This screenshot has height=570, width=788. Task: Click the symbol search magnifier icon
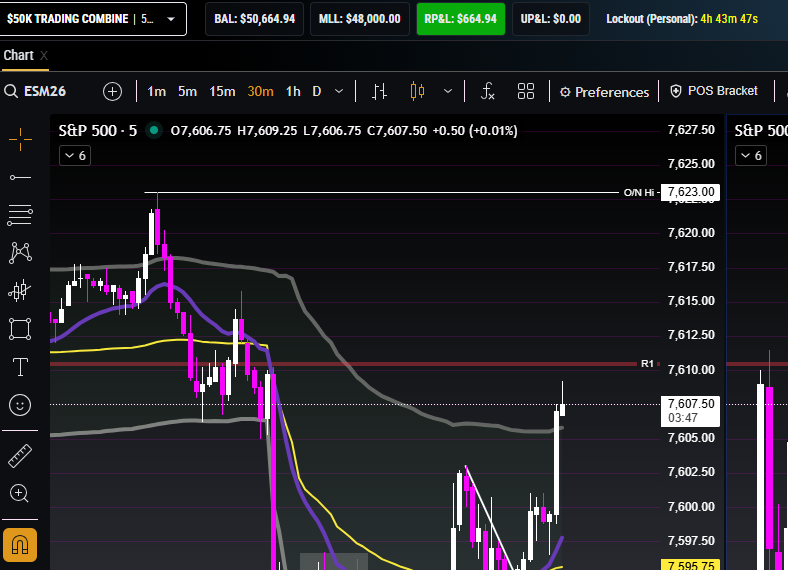pyautogui.click(x=11, y=91)
